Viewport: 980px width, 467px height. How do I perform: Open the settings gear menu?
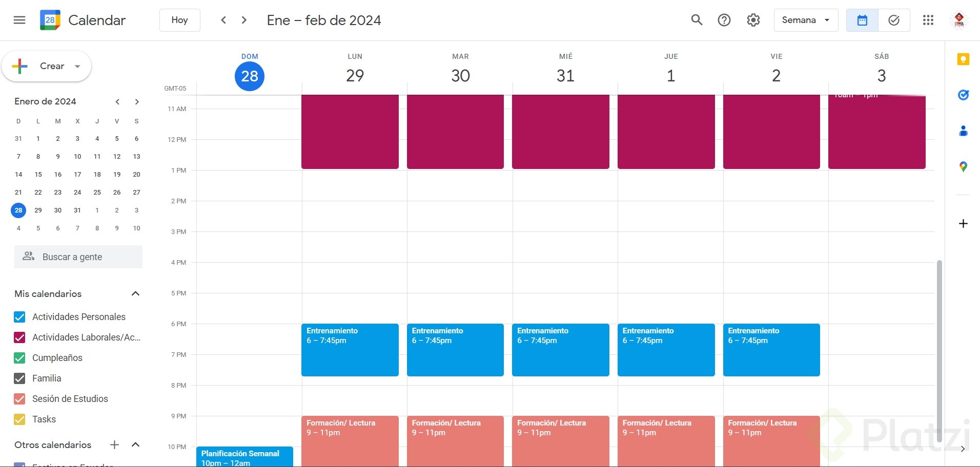click(753, 20)
